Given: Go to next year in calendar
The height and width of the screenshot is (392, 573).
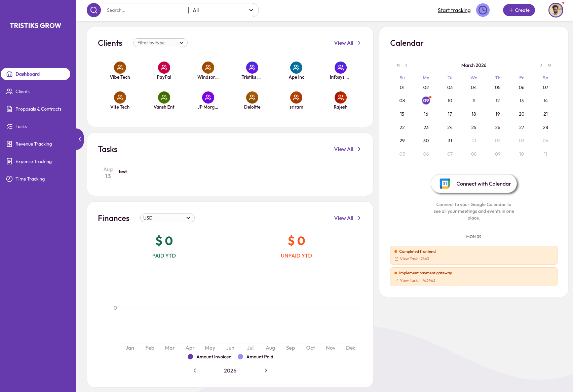Looking at the screenshot, I should [x=549, y=65].
